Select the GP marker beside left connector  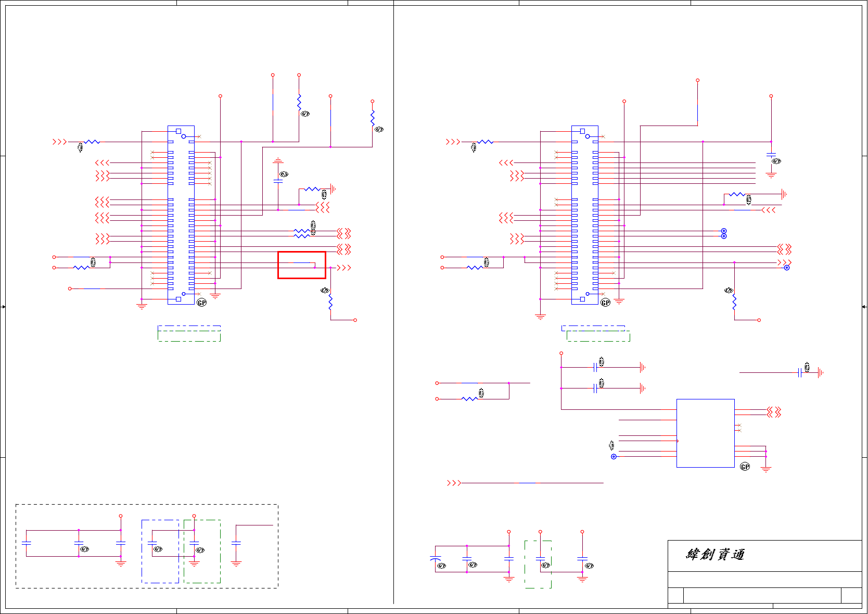(x=202, y=303)
